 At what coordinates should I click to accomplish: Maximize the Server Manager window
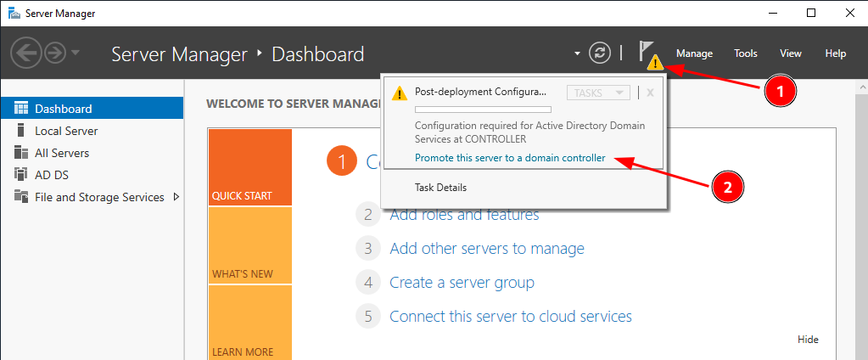pyautogui.click(x=811, y=13)
